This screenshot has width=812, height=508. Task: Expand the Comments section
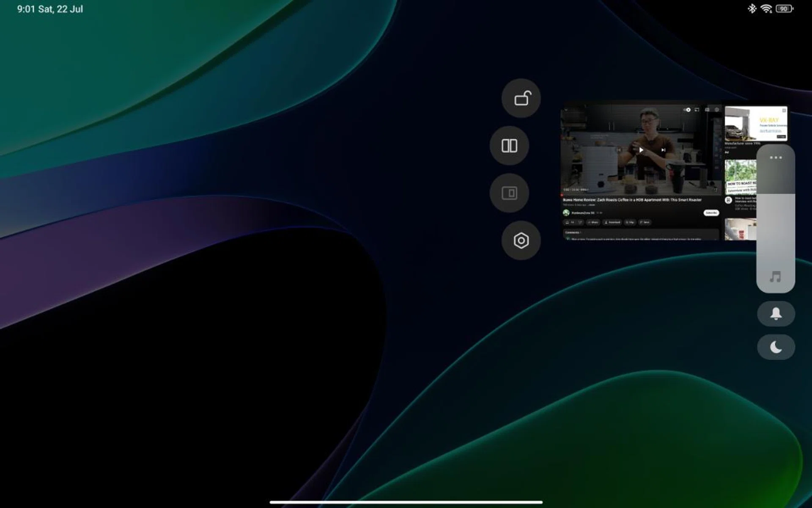pyautogui.click(x=573, y=232)
